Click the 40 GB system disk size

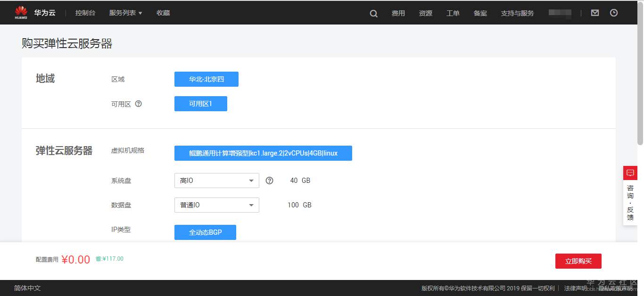click(x=300, y=181)
